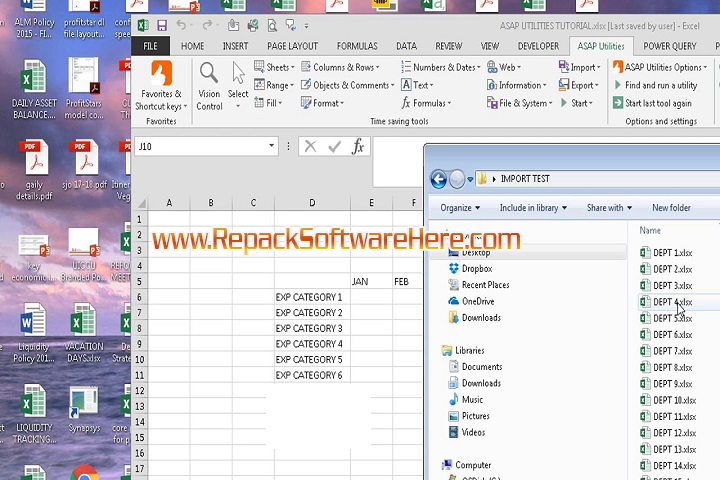Viewport: 720px width, 480px height.
Task: Select Recent Places in navigation pane
Action: coord(479,285)
